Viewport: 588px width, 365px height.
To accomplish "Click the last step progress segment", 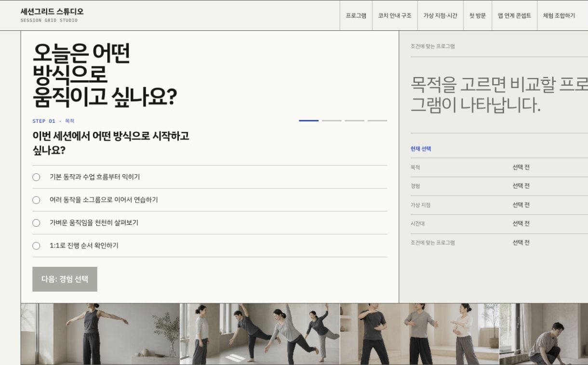I will tap(377, 120).
